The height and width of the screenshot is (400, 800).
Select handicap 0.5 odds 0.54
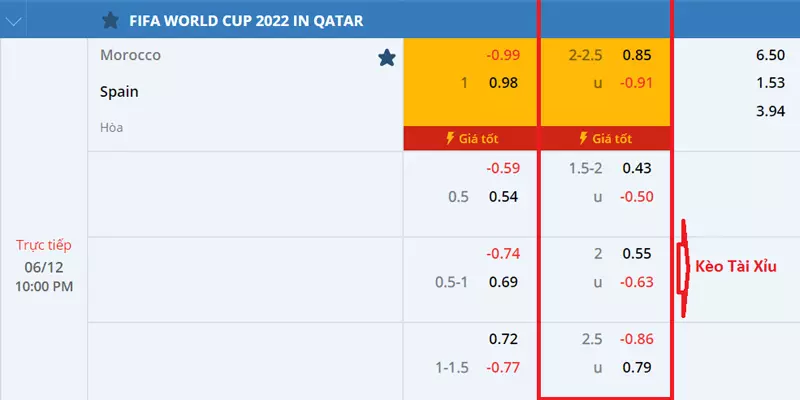tap(504, 197)
